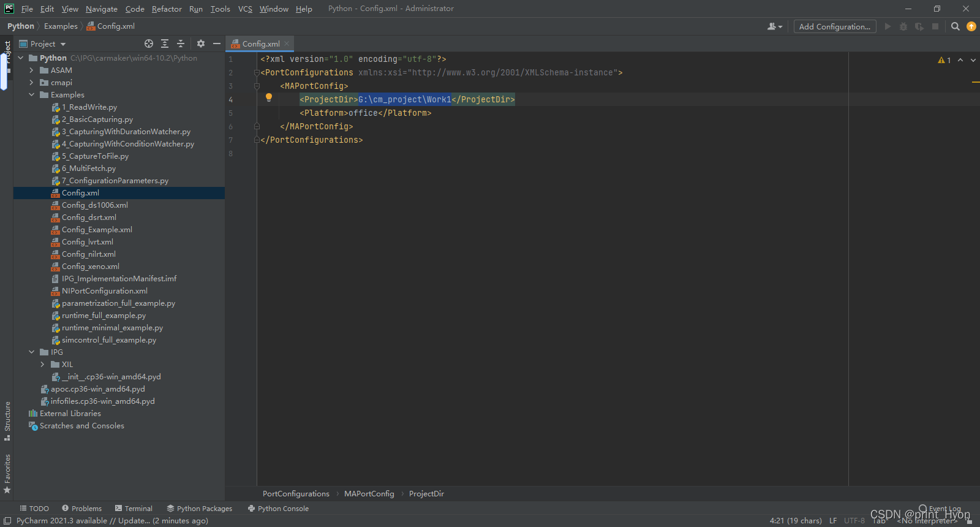The width and height of the screenshot is (980, 527).
Task: Open the Refactor menu
Action: 167,9
